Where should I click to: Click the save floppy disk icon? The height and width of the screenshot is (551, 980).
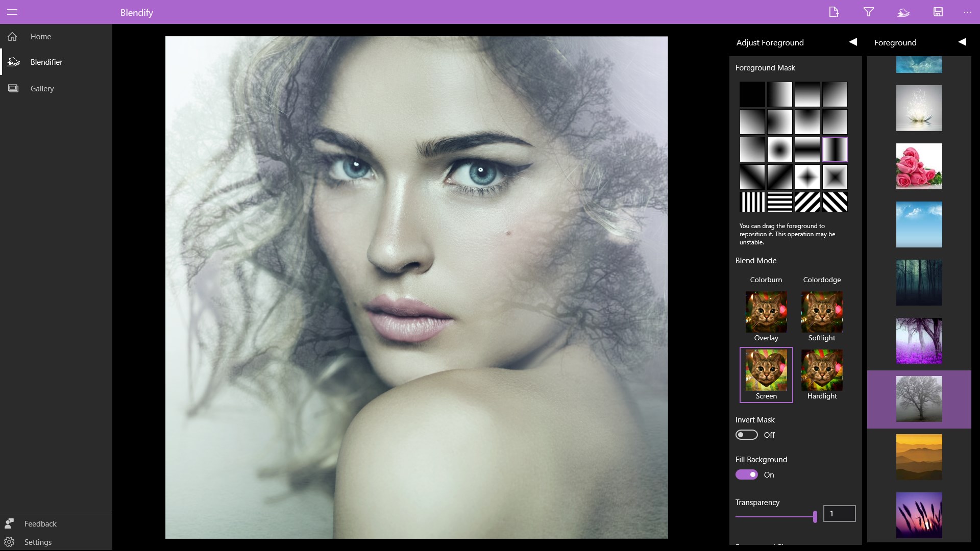[938, 12]
